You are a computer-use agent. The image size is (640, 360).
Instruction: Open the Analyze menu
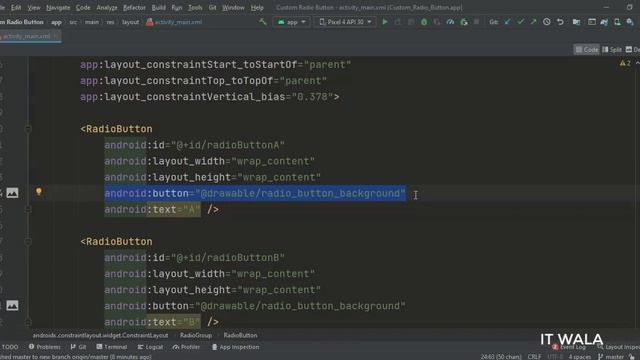107,7
